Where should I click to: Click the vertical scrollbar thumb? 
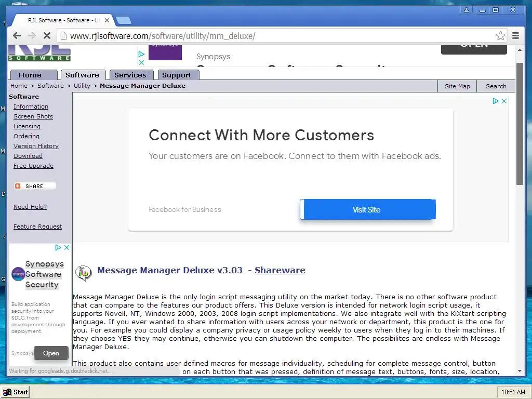pyautogui.click(x=520, y=124)
